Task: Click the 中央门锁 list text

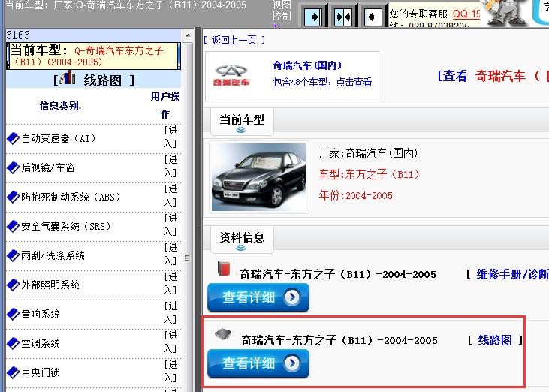Action: (41, 372)
